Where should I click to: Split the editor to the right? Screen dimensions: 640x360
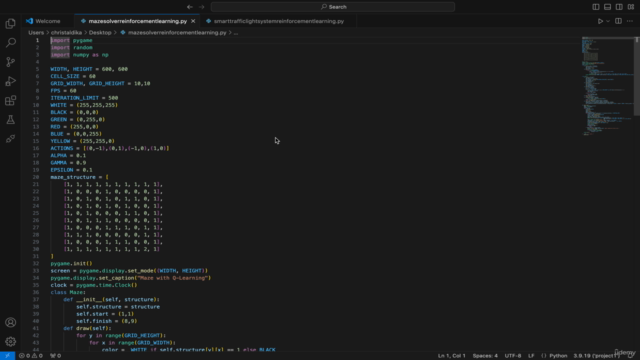click(x=618, y=21)
